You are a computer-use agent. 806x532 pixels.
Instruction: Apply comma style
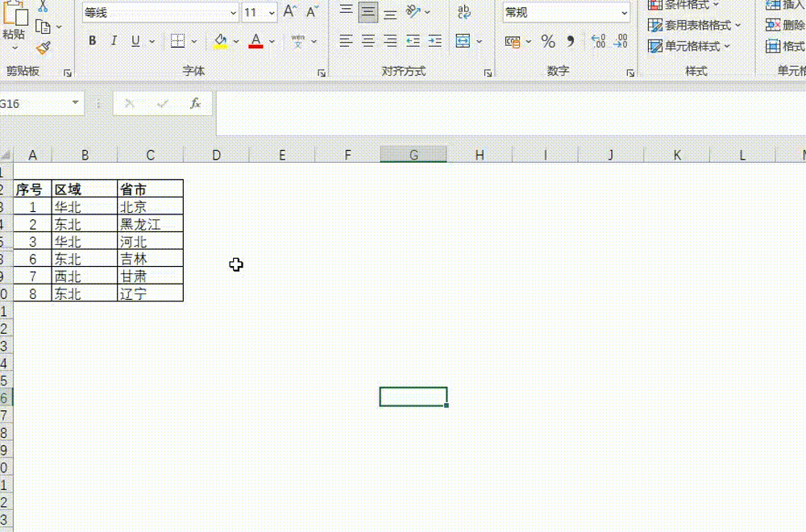pos(570,41)
